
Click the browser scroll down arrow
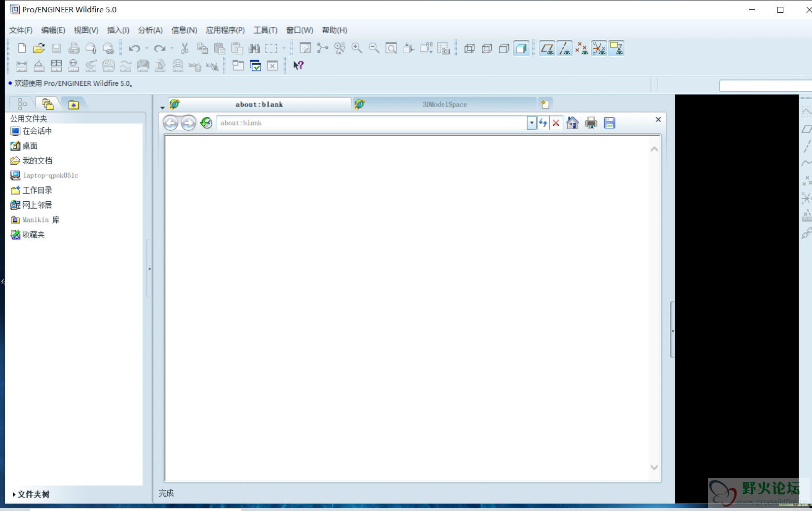[x=654, y=467]
